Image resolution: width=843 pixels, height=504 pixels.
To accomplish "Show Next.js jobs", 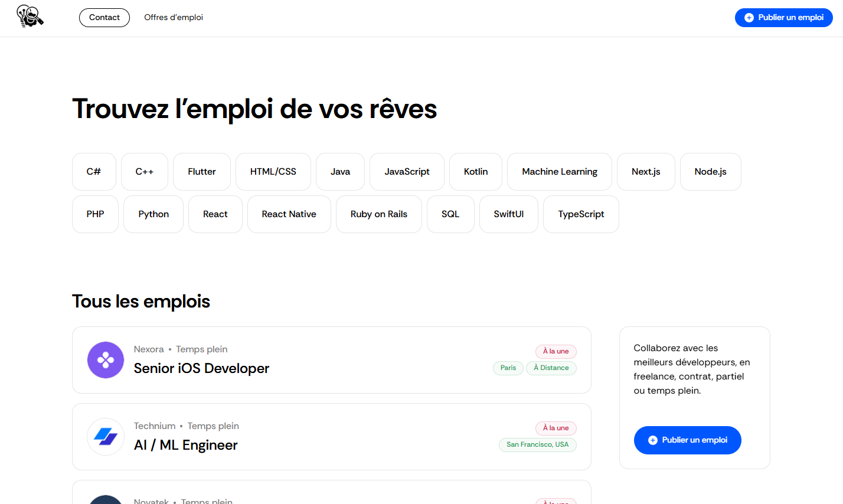I will point(646,172).
